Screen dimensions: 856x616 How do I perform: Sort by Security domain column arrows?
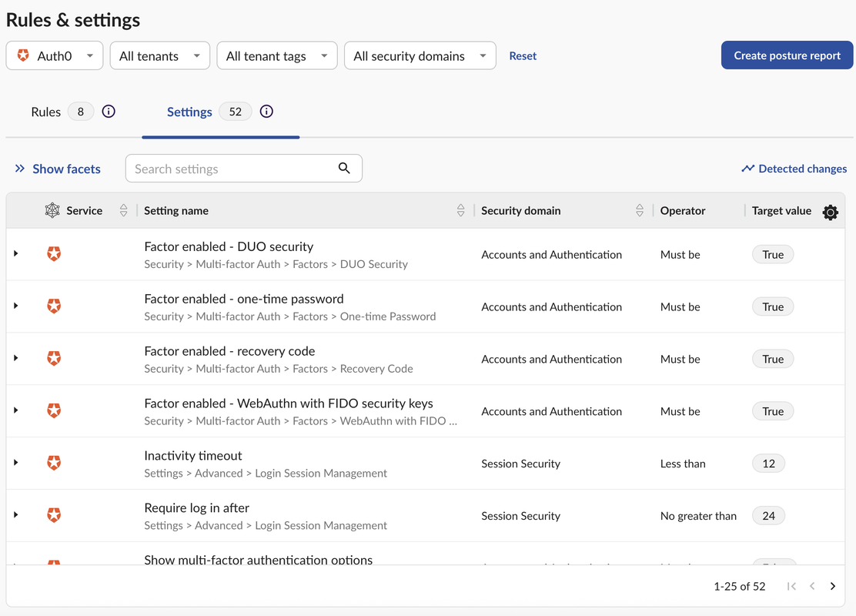coord(639,211)
